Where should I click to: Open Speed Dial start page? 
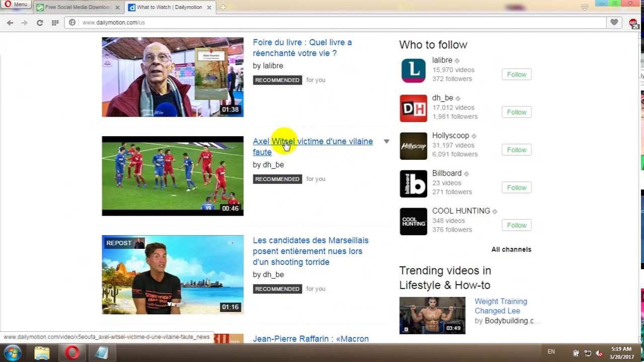(x=55, y=23)
